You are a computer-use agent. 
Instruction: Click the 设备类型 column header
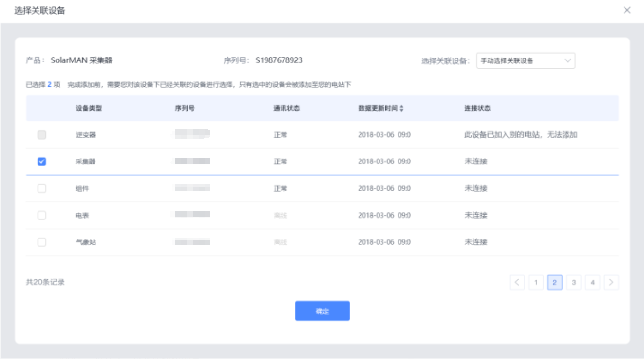89,109
